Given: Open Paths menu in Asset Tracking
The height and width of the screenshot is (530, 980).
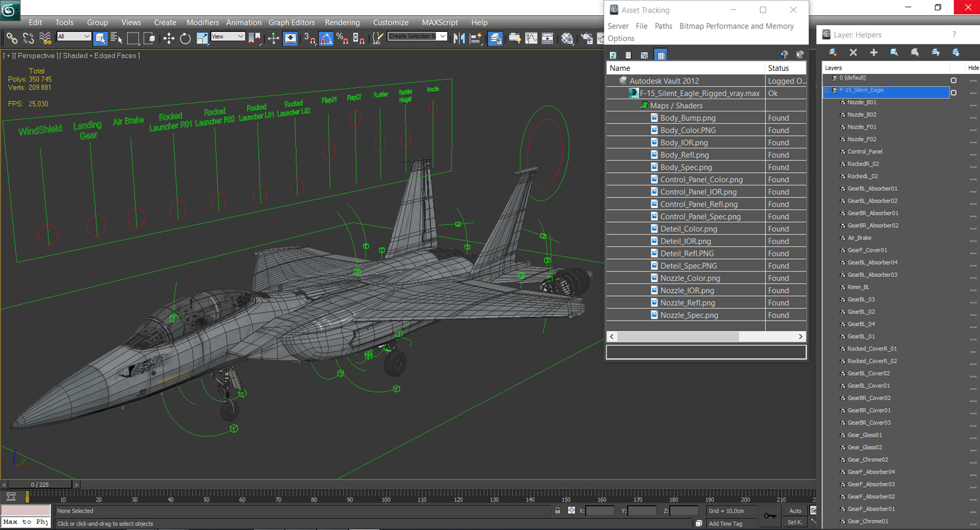Looking at the screenshot, I should click(663, 26).
